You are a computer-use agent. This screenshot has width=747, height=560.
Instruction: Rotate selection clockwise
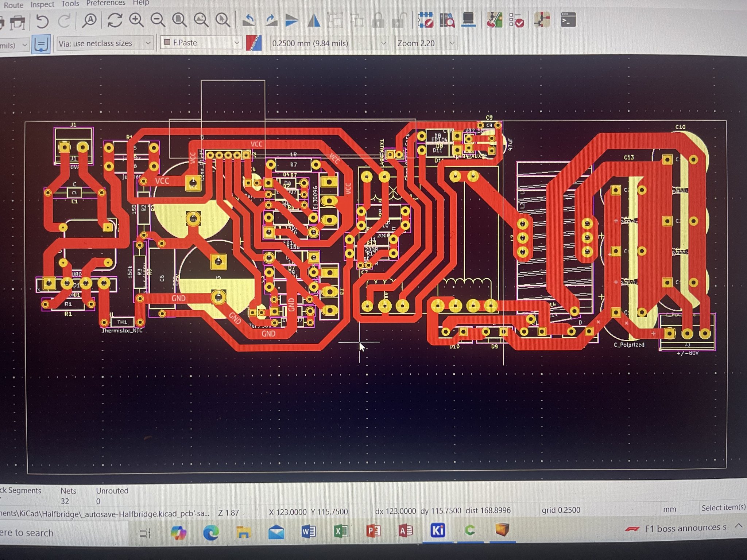(271, 20)
